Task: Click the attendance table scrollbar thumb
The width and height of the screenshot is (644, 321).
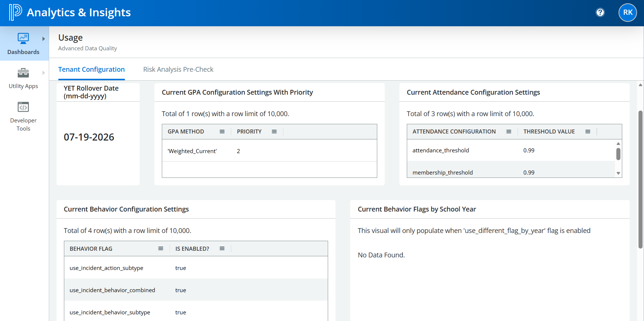Action: [x=618, y=154]
